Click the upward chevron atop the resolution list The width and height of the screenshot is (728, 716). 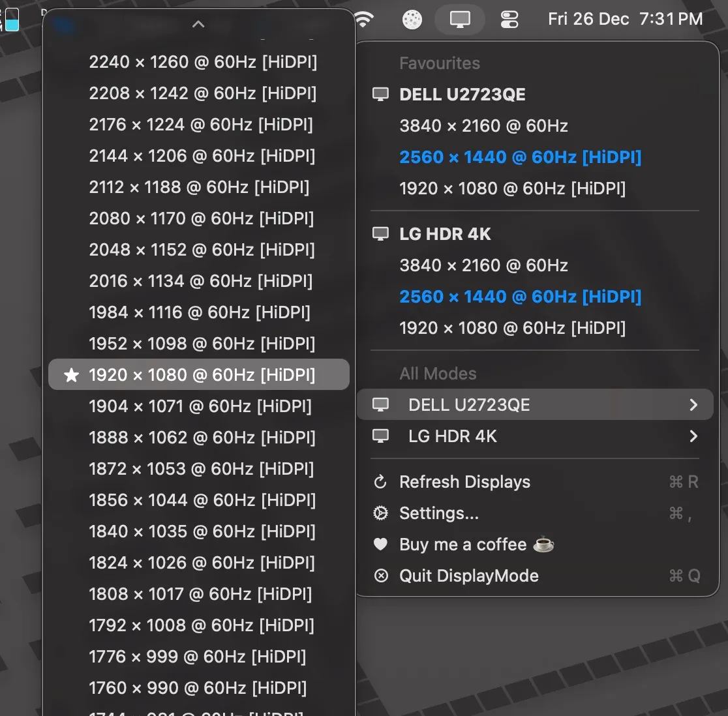point(198,23)
